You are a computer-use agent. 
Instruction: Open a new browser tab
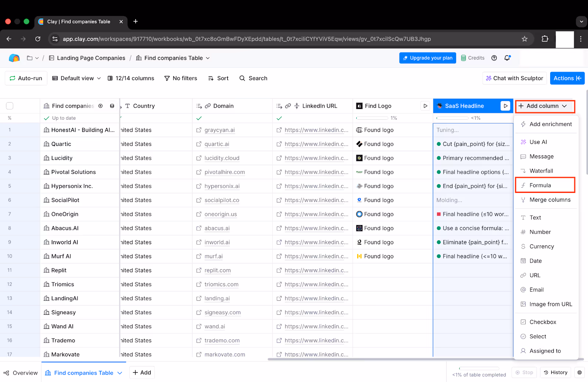136,21
